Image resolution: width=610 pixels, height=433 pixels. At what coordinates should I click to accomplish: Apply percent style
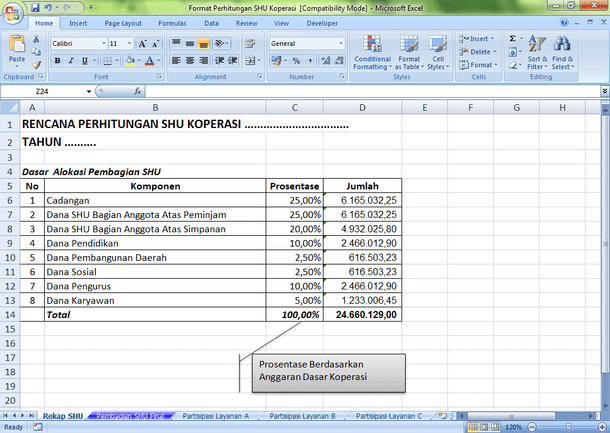point(296,61)
